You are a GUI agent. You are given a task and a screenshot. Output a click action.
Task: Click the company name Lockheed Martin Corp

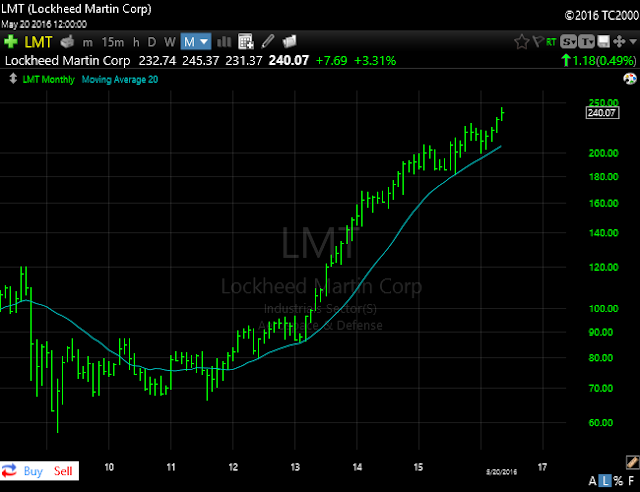67,61
